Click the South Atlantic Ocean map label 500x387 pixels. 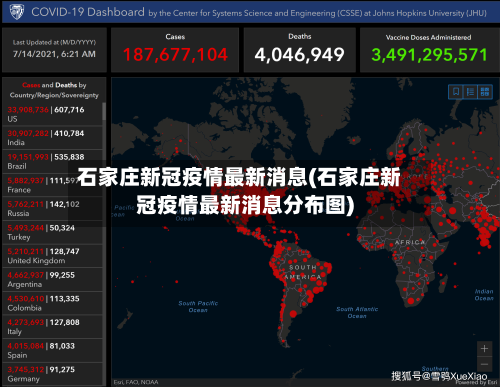point(357,313)
